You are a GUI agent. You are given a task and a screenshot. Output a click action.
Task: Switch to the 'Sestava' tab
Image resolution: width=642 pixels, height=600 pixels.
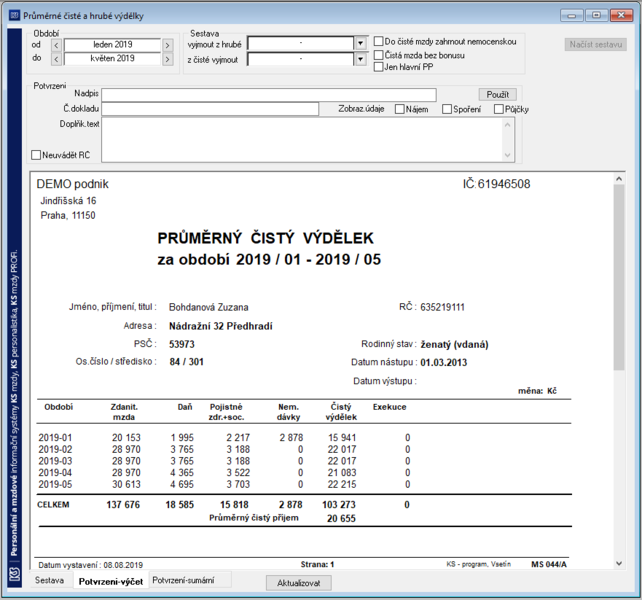click(x=49, y=580)
